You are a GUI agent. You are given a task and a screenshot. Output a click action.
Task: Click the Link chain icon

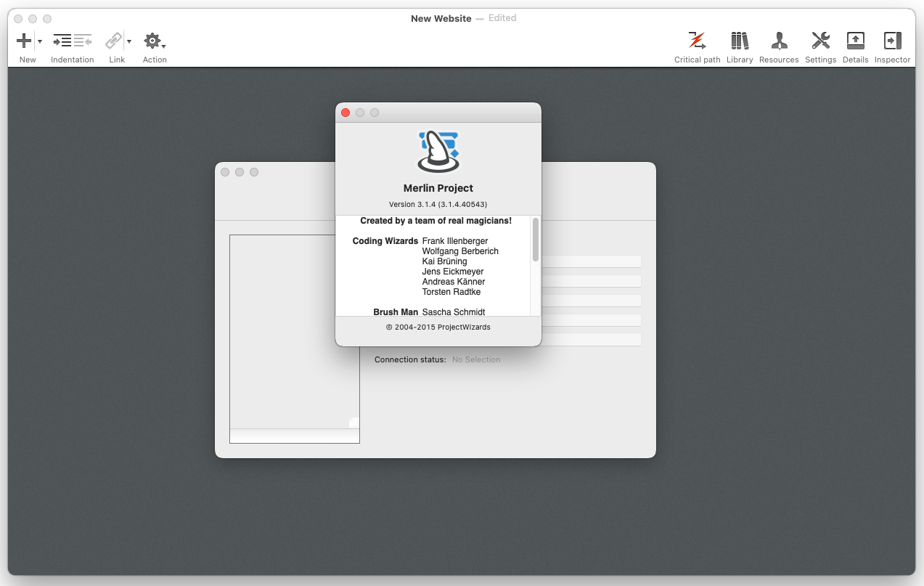click(x=113, y=41)
